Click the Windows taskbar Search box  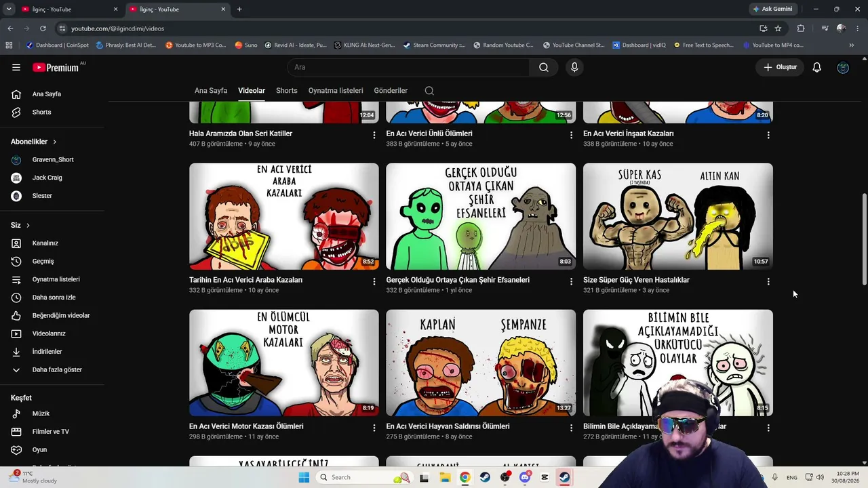click(365, 477)
